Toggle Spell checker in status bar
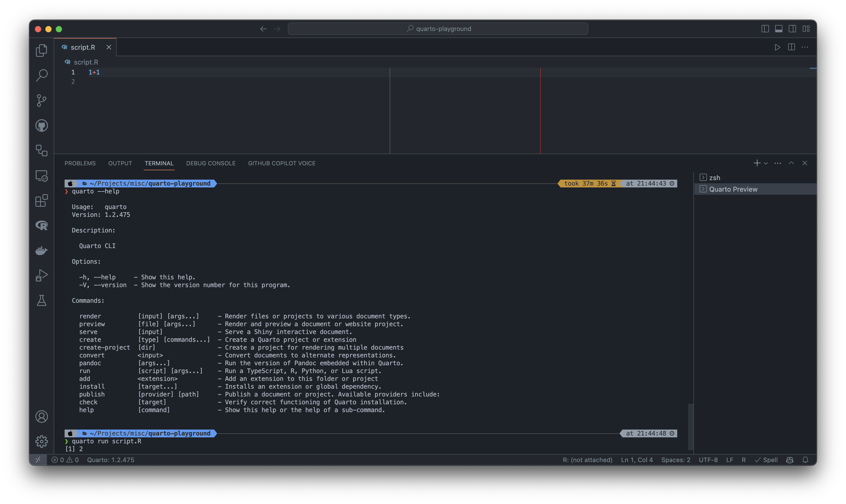The height and width of the screenshot is (504, 846). [766, 459]
